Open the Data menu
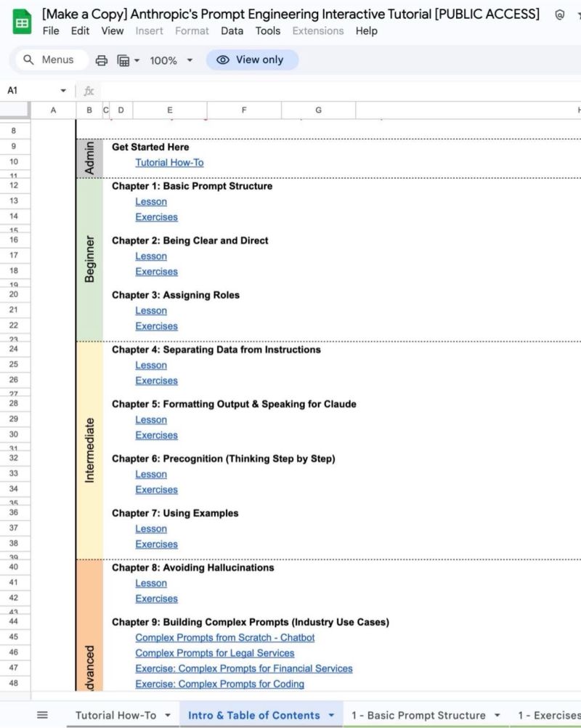This screenshot has height=728, width=581. pos(232,31)
